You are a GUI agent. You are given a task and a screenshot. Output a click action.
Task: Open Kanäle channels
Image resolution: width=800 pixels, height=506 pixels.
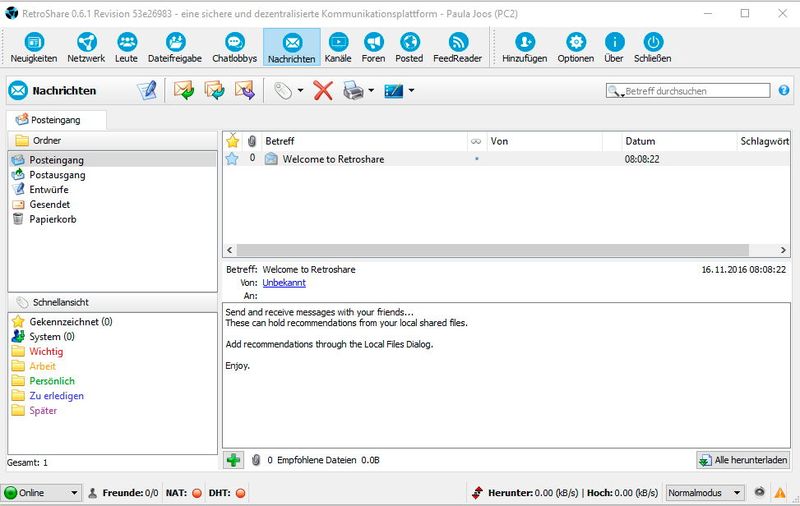coord(338,47)
